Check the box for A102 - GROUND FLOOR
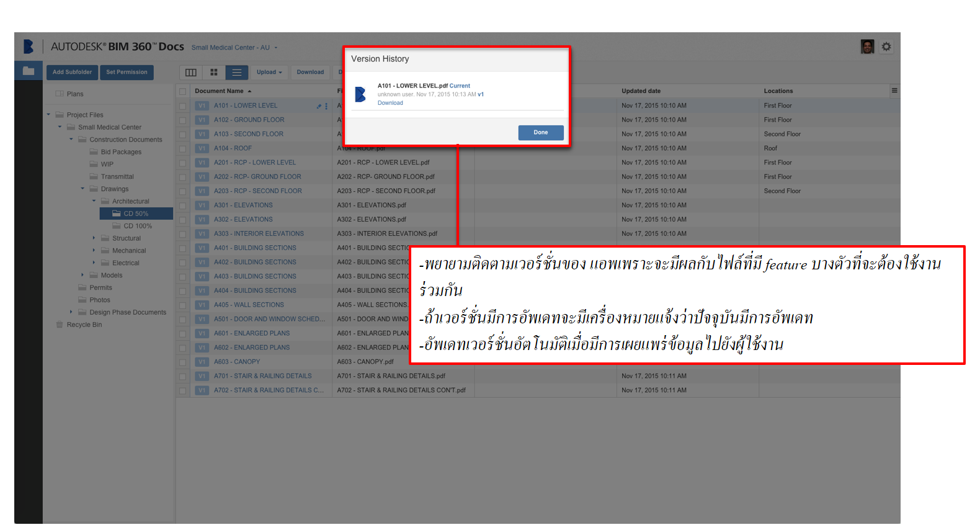This screenshot has width=980, height=530. coord(182,120)
